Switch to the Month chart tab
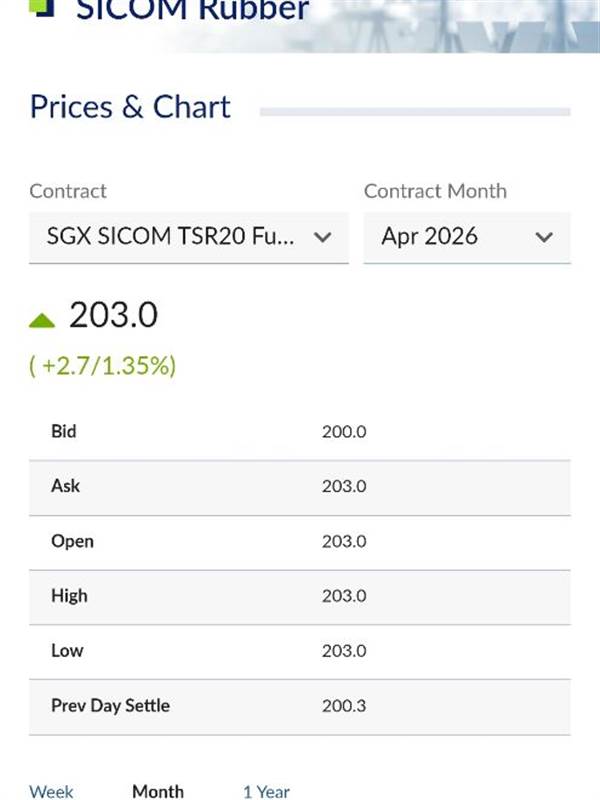 coord(158,791)
